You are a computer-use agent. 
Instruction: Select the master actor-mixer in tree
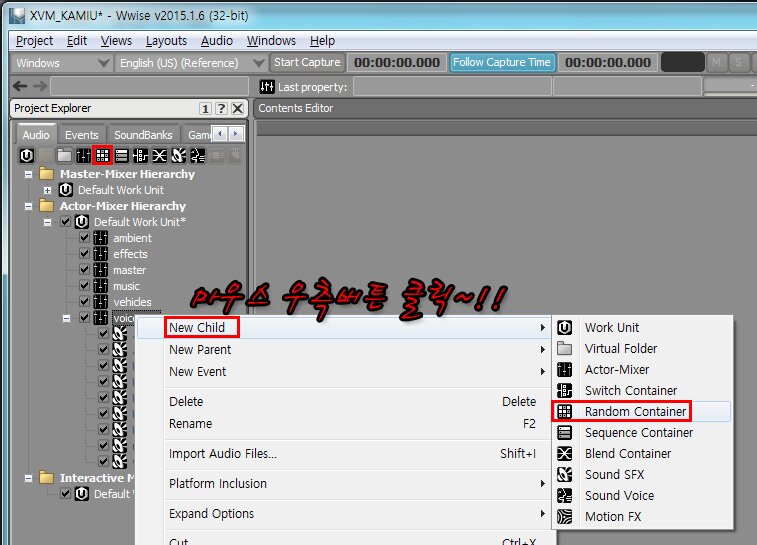[x=129, y=270]
